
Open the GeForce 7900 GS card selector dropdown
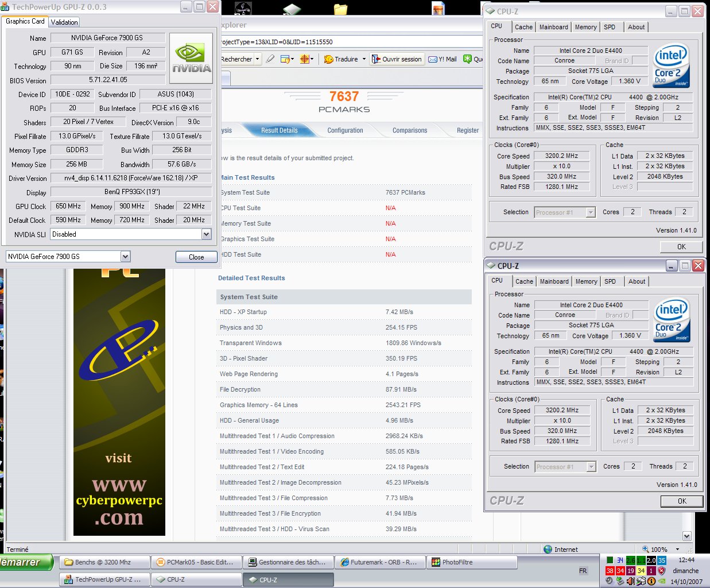[x=125, y=257]
